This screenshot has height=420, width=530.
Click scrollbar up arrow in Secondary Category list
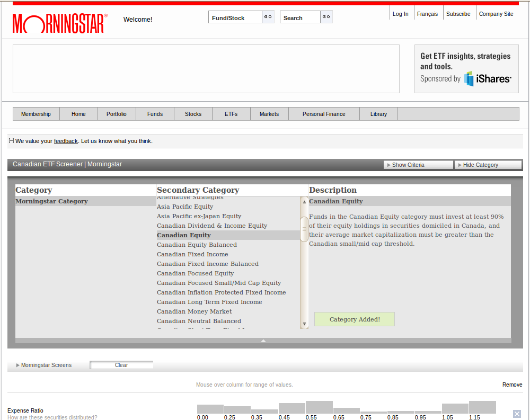[304, 202]
